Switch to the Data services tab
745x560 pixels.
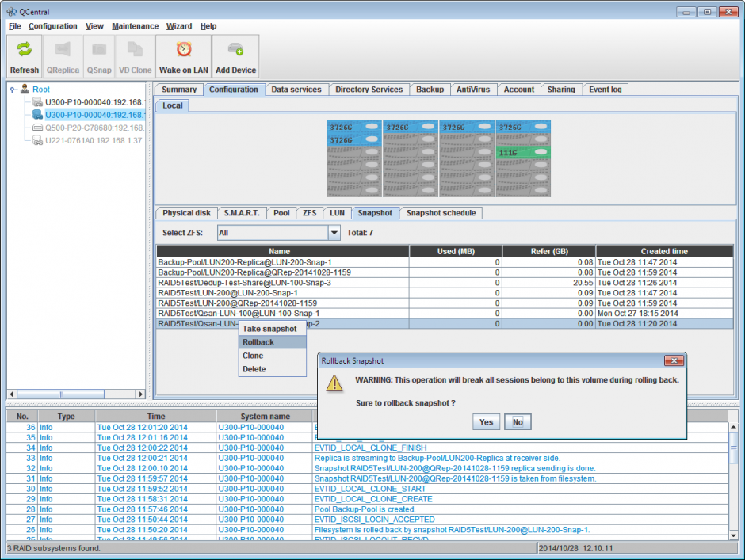[296, 90]
